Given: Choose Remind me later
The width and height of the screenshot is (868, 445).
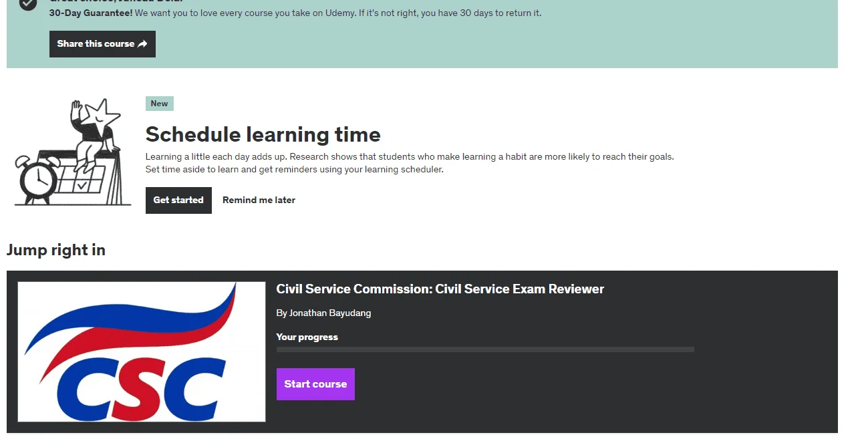Looking at the screenshot, I should 259,200.
